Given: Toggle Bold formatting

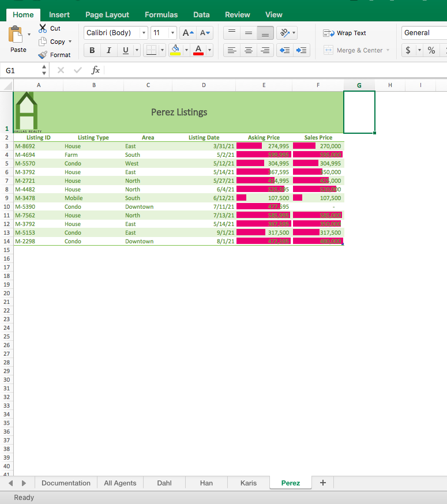Looking at the screenshot, I should point(92,50).
